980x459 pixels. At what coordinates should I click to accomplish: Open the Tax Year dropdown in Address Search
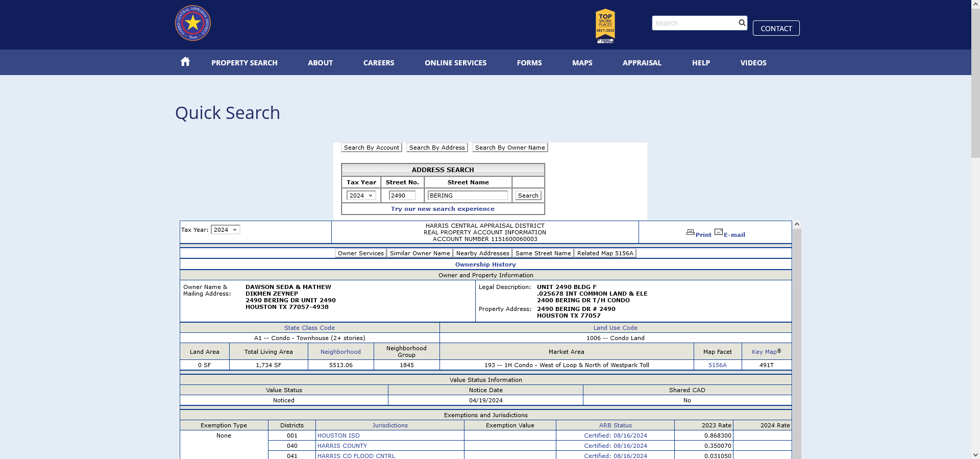coord(361,196)
